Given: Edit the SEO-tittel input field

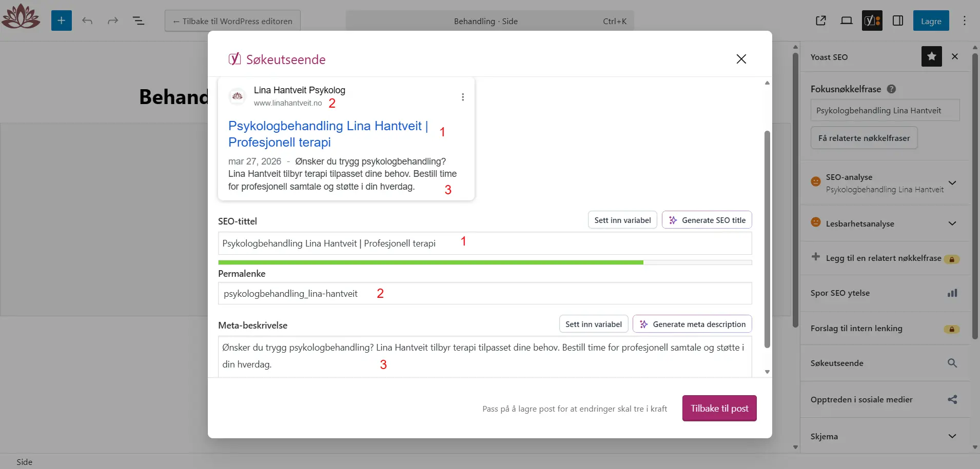Looking at the screenshot, I should click(x=485, y=243).
